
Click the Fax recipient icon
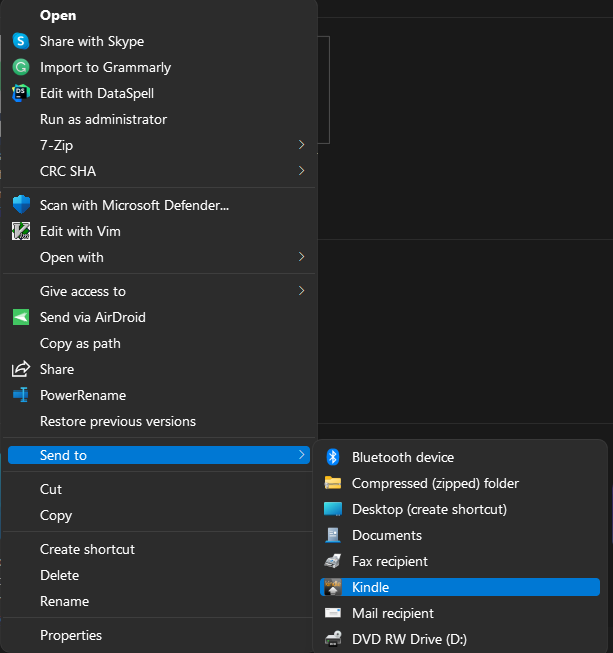click(x=333, y=561)
